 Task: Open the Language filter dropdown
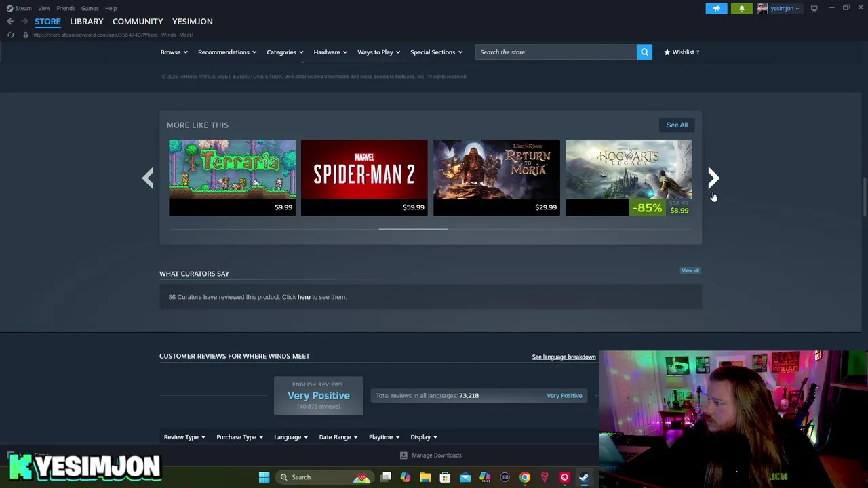(291, 437)
